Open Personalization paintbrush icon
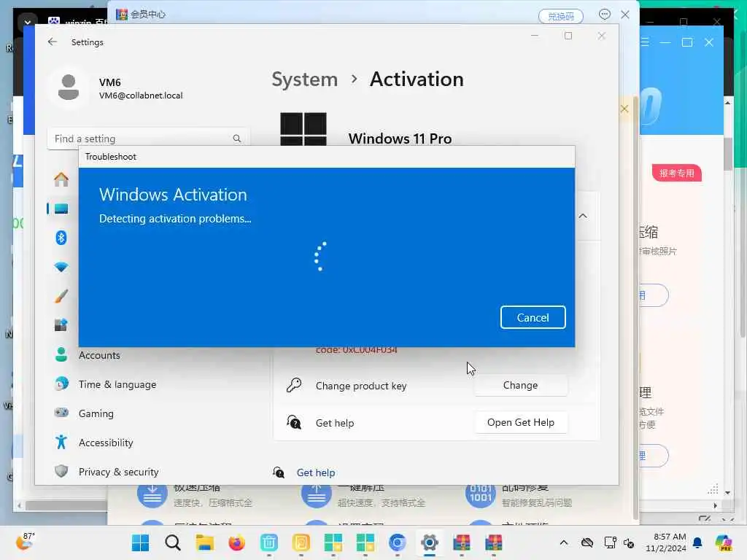 click(61, 296)
